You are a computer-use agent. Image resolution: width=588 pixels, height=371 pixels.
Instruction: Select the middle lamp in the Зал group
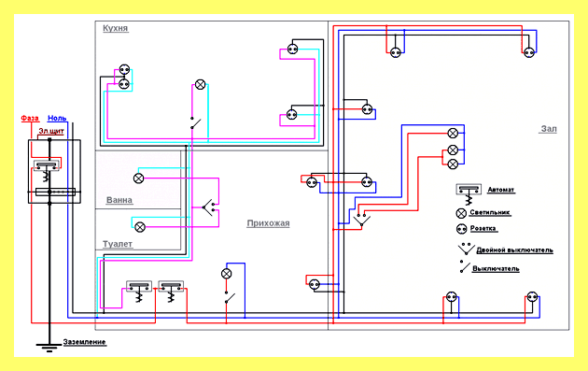453,150
